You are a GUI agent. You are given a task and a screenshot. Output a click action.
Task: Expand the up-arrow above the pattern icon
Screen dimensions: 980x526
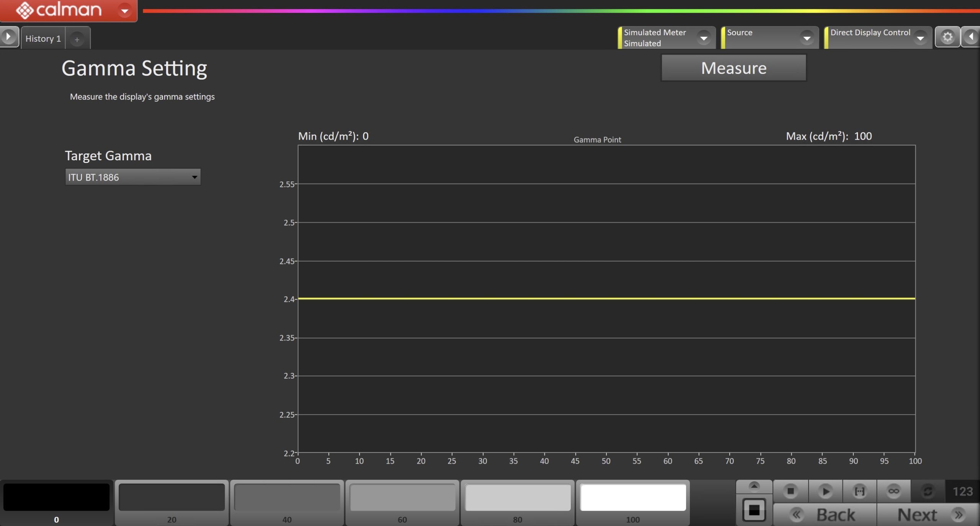point(754,486)
